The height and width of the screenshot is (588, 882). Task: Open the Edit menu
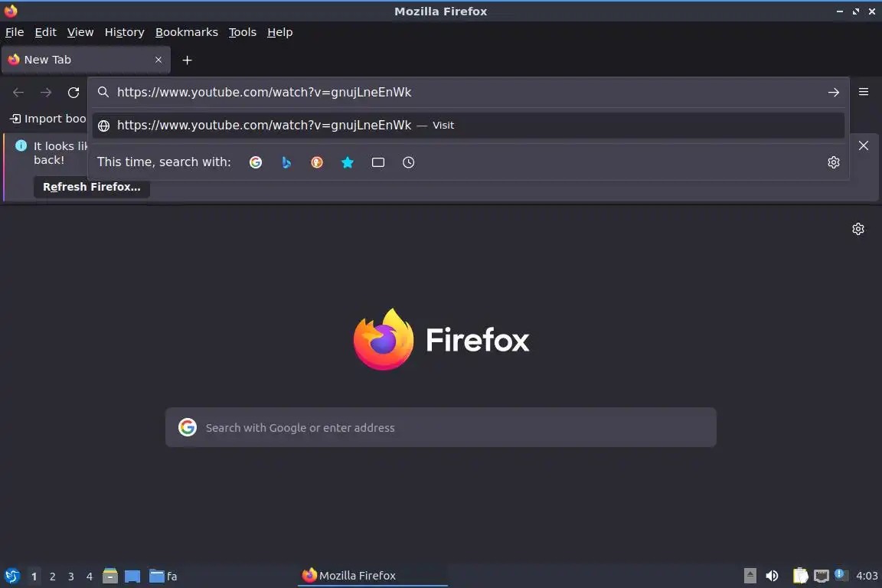(46, 33)
